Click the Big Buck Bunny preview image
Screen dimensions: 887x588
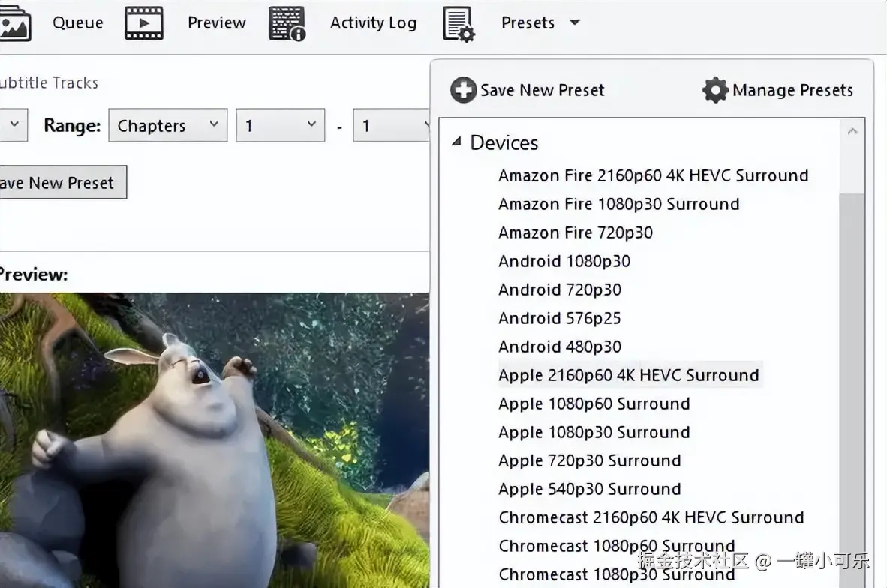215,439
